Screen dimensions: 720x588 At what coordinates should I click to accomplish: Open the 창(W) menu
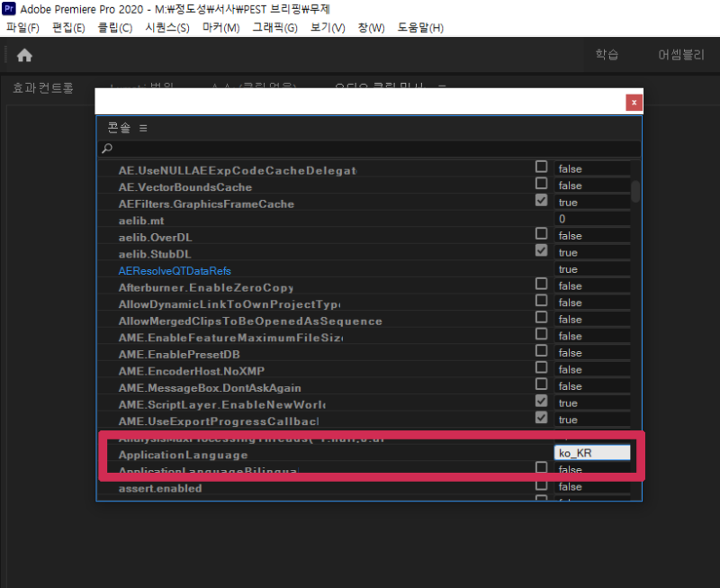click(371, 28)
